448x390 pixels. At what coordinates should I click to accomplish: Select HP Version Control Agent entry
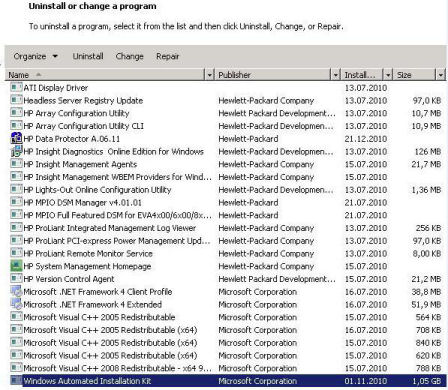click(x=69, y=279)
